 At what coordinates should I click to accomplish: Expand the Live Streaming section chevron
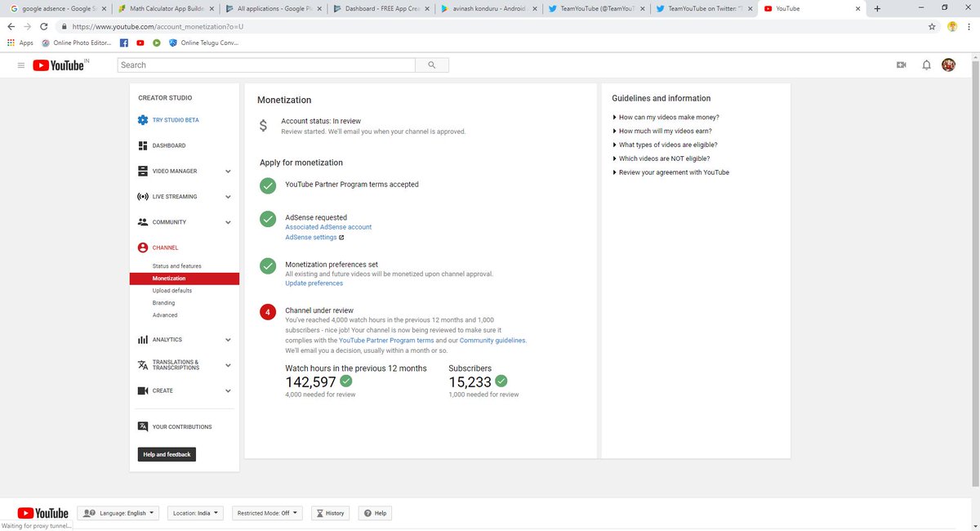pos(228,197)
